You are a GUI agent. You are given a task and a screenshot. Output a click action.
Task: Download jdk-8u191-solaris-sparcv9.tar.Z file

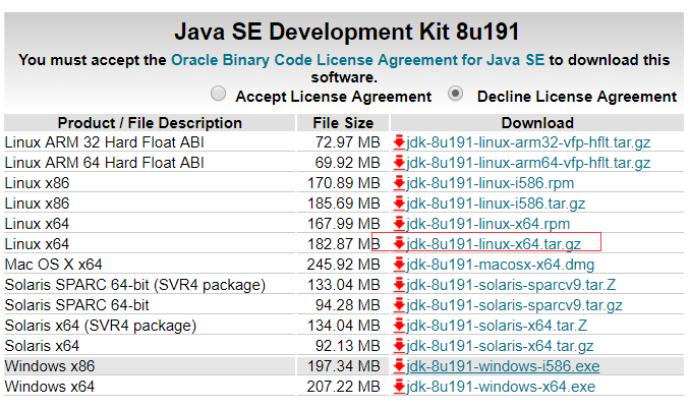511,285
